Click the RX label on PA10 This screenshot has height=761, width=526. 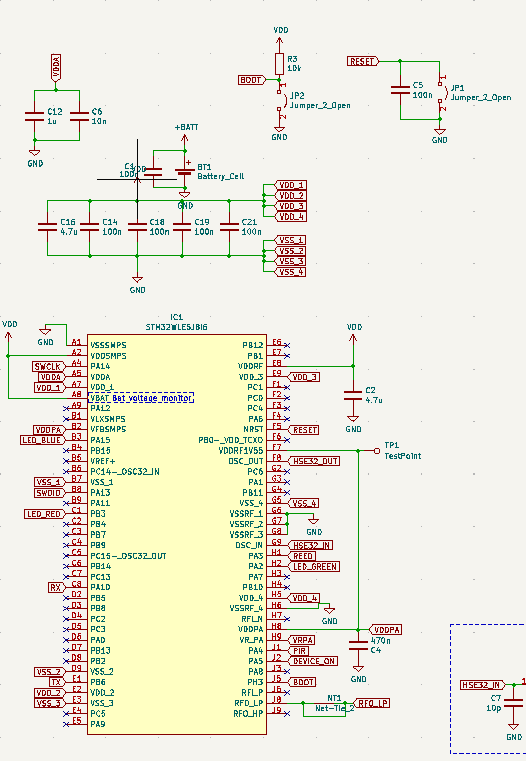(x=56, y=588)
